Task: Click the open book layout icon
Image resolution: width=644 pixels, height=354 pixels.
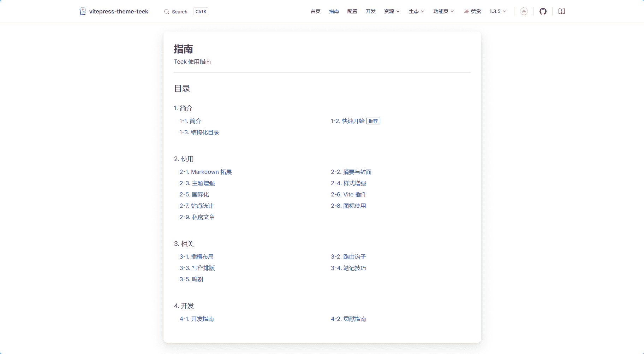Action: pos(561,11)
